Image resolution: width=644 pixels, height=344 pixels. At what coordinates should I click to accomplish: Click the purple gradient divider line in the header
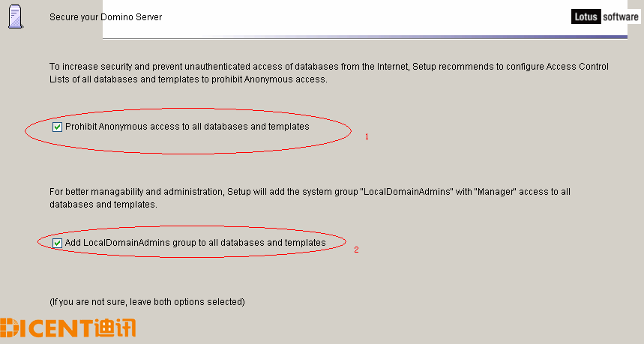(364, 37)
